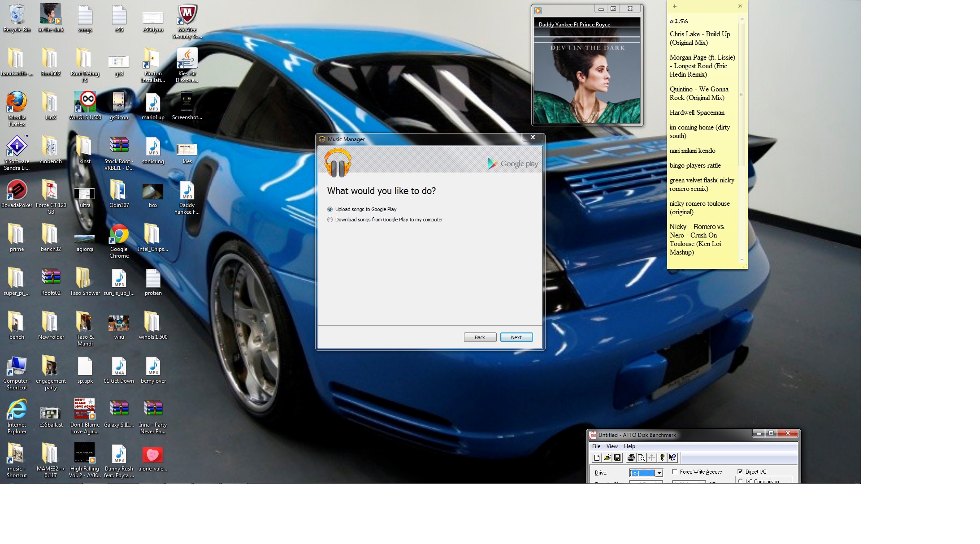Expand the Drive dropdown in ATTO
This screenshot has height=544, width=980.
tap(659, 473)
